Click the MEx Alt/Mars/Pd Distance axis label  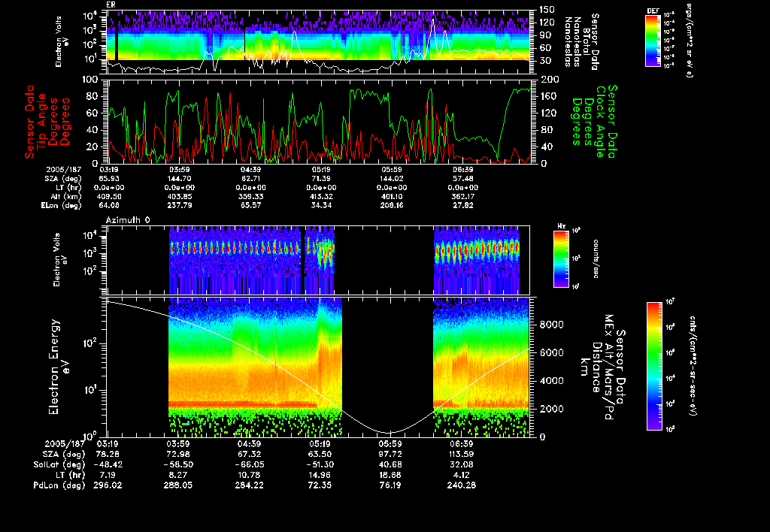tap(602, 367)
